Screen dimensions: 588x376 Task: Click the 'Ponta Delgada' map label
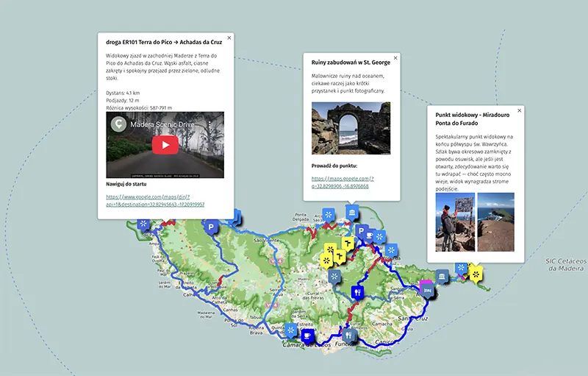pos(301,217)
